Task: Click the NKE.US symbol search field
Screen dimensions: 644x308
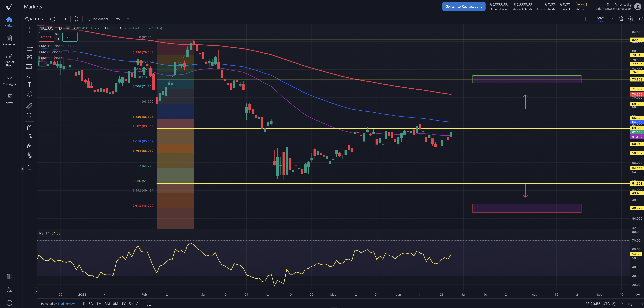Action: click(x=34, y=19)
